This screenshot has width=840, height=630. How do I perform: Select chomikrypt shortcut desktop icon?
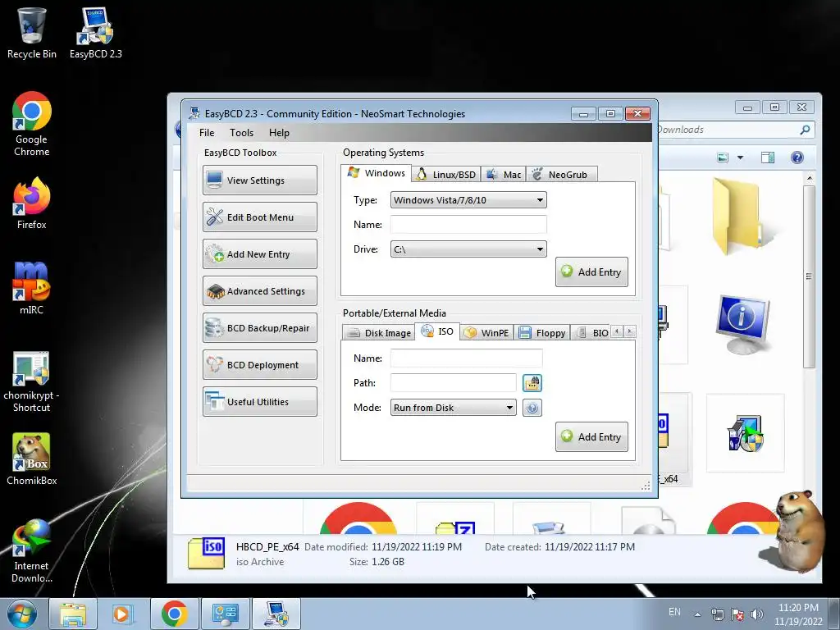coord(32,381)
